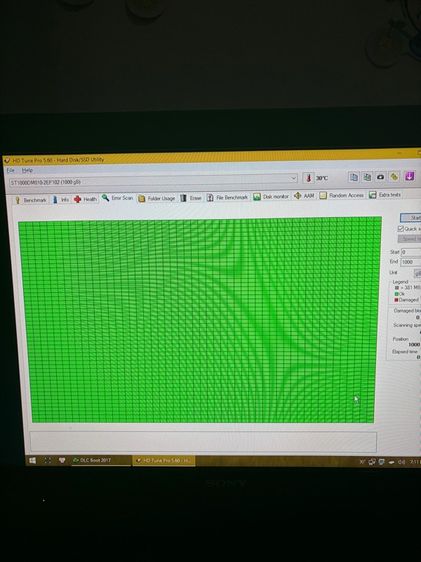Click the camera save screenshot icon
The height and width of the screenshot is (562, 421).
(x=381, y=177)
